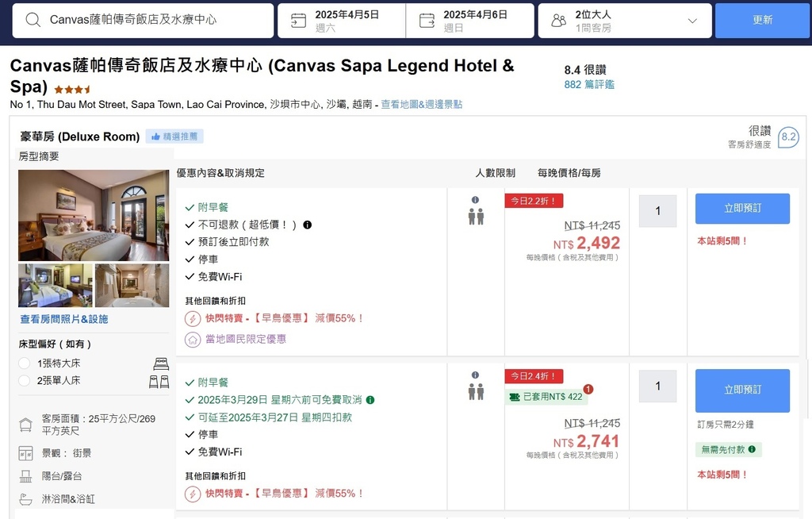Click occupancy info icon in NT$ 2,492 row
This screenshot has height=519, width=812.
click(476, 200)
